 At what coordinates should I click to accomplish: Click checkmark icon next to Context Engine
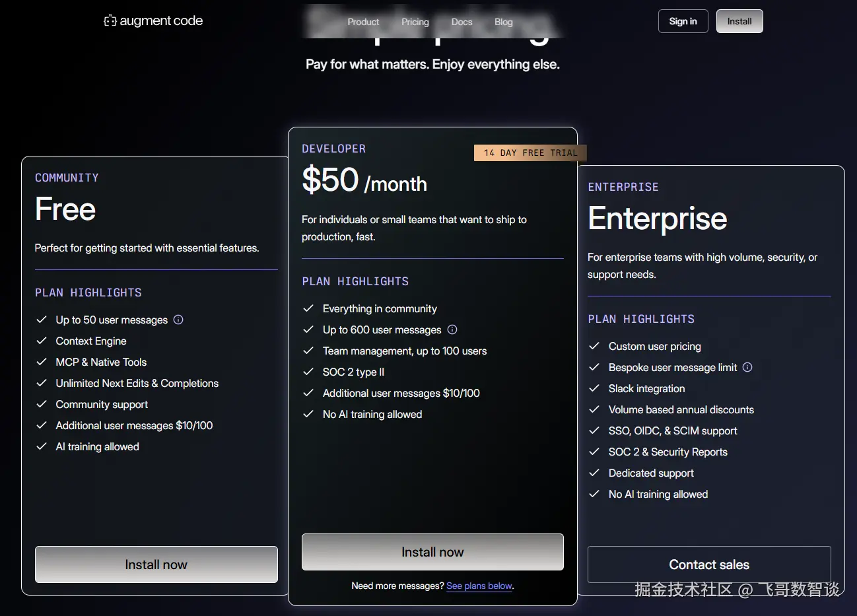pos(42,341)
